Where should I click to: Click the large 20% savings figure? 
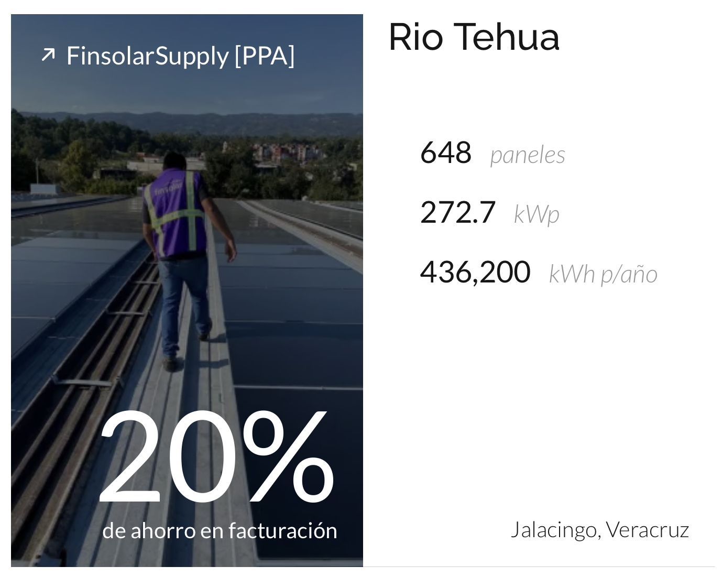pyautogui.click(x=216, y=458)
